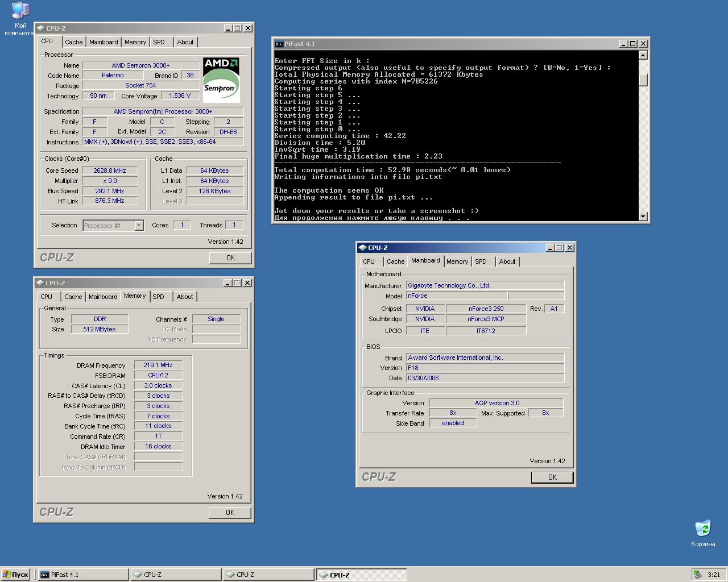Open the Cache tab in the Mainboard window
Screen dimensions: 728x582
point(395,261)
